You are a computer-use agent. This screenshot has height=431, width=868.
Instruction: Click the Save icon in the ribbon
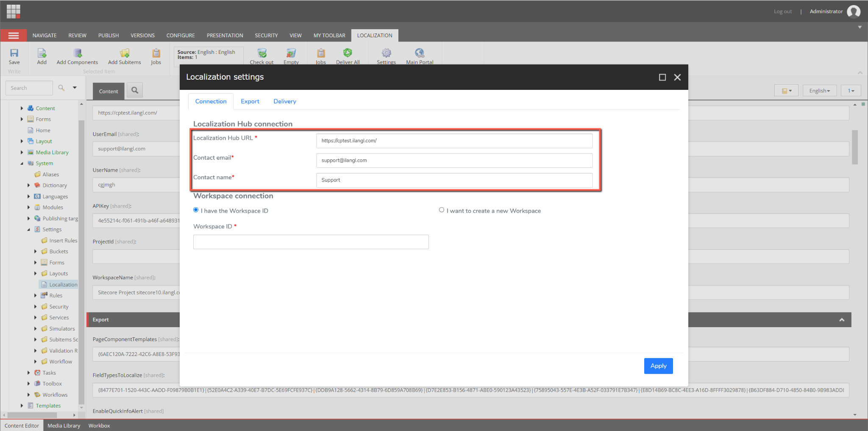coord(14,53)
